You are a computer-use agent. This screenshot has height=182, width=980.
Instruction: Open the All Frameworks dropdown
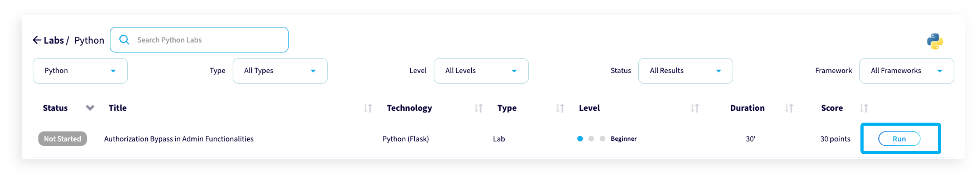pos(906,71)
